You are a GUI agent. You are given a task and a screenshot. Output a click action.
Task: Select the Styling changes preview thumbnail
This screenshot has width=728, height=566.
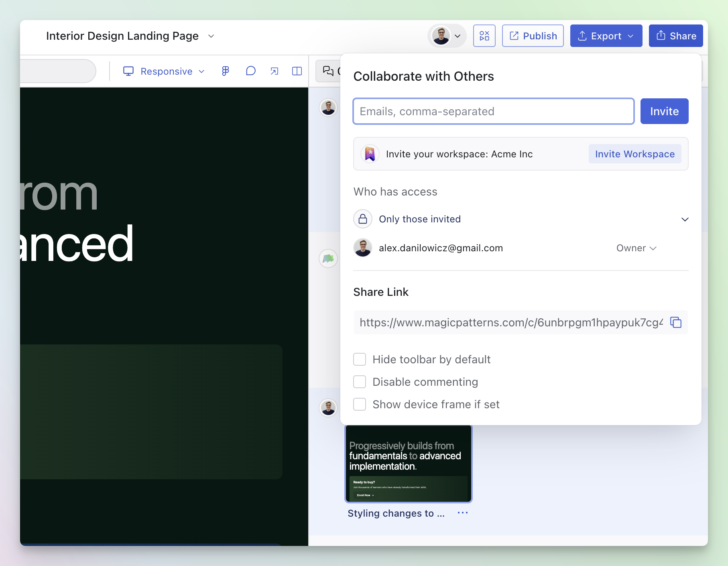(x=409, y=464)
